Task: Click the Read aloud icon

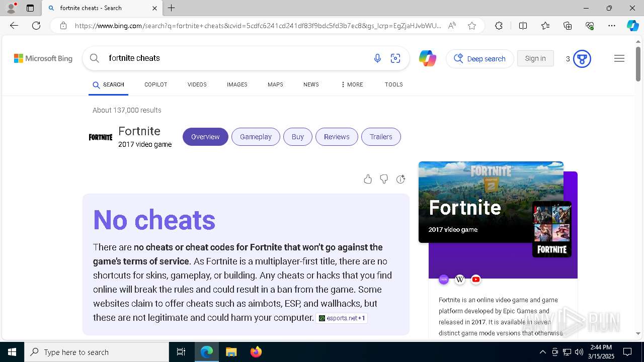Action: pos(452,26)
